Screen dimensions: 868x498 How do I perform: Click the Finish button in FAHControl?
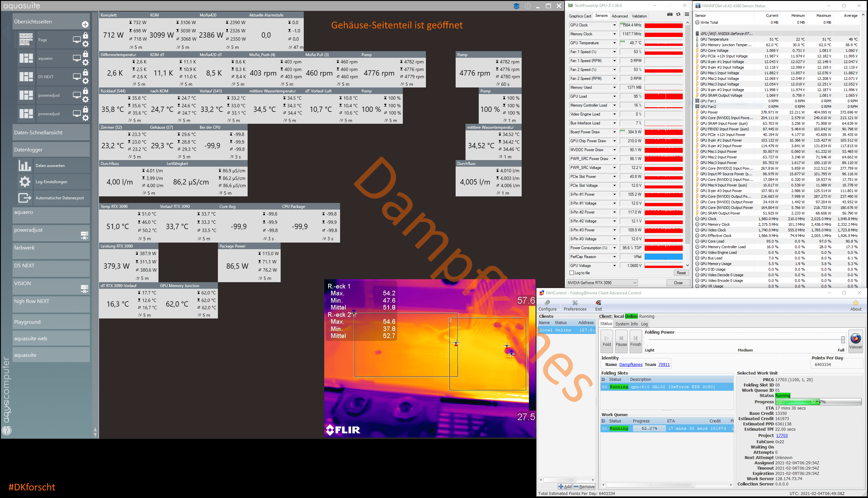click(x=635, y=341)
